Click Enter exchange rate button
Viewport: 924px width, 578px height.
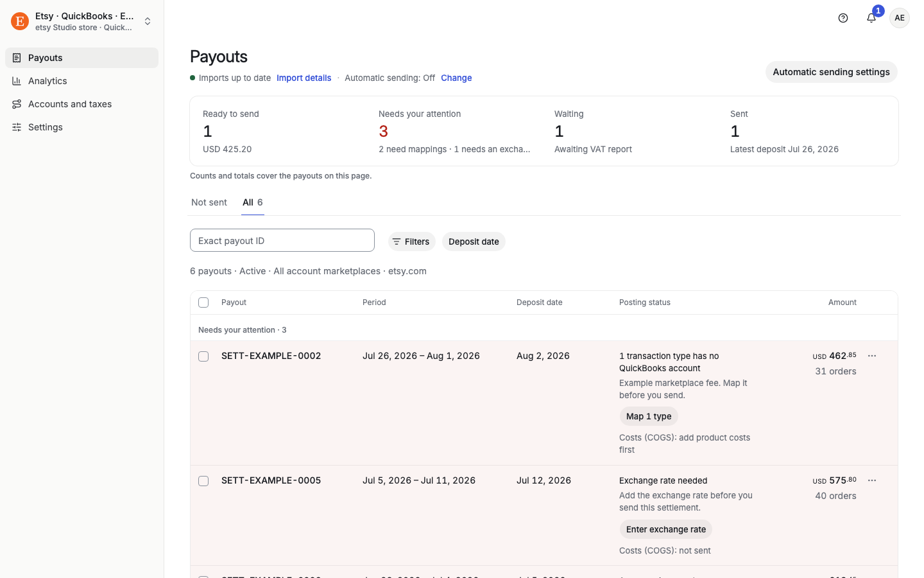pos(666,529)
